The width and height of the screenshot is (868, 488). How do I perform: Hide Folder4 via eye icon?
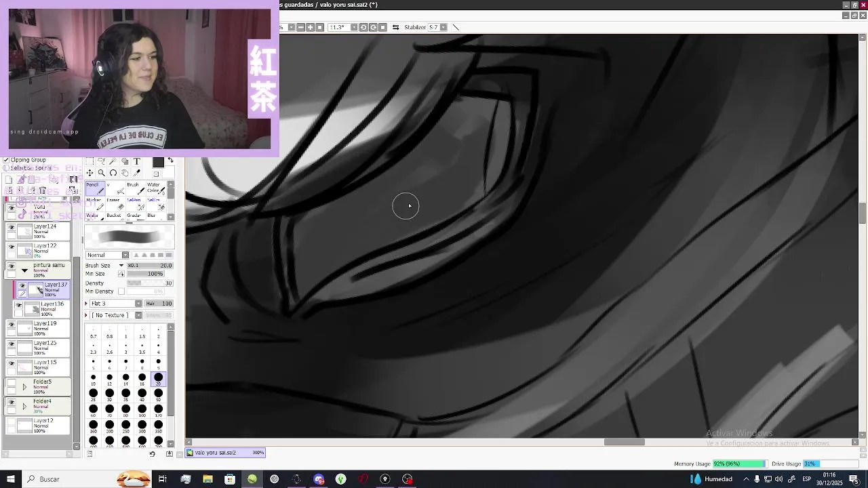coord(11,403)
